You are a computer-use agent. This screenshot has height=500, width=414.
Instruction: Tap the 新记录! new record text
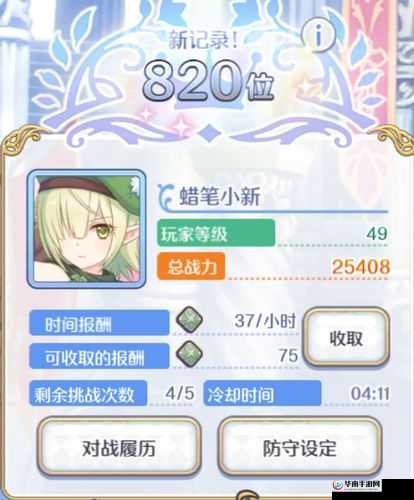(x=203, y=40)
